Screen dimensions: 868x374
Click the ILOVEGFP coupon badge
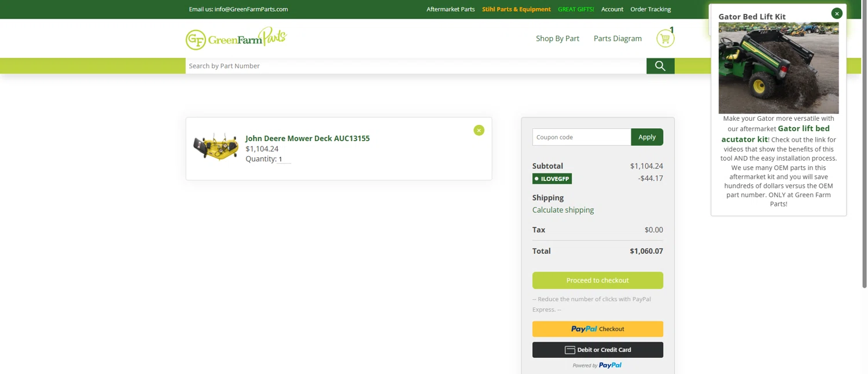click(552, 179)
